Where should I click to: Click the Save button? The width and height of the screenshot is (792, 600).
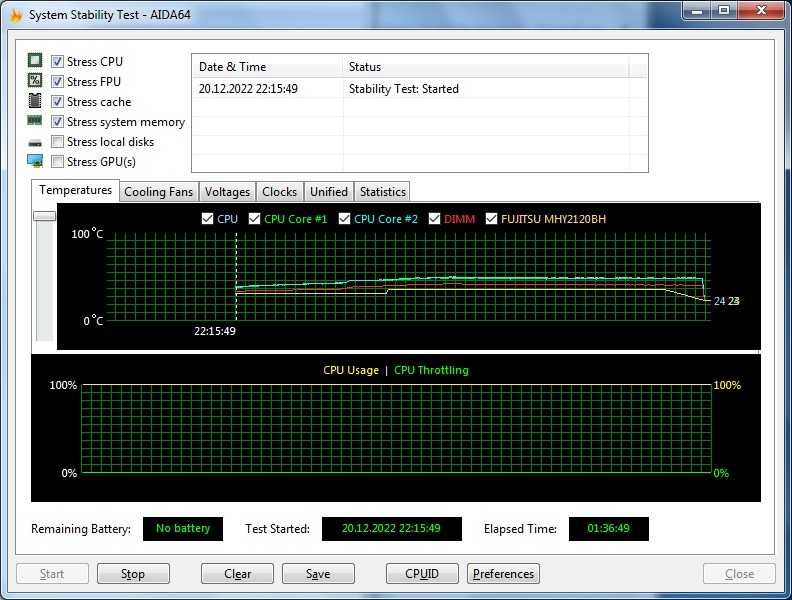coord(318,574)
